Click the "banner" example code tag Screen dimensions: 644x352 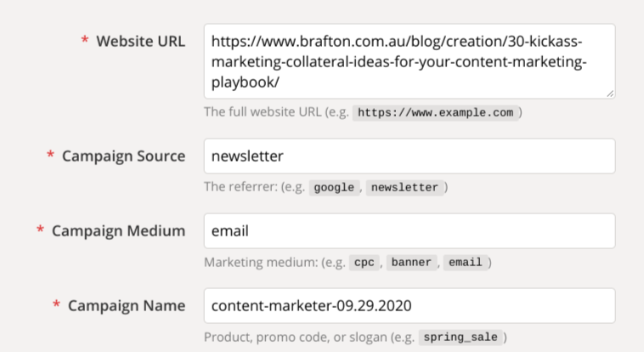pos(410,262)
